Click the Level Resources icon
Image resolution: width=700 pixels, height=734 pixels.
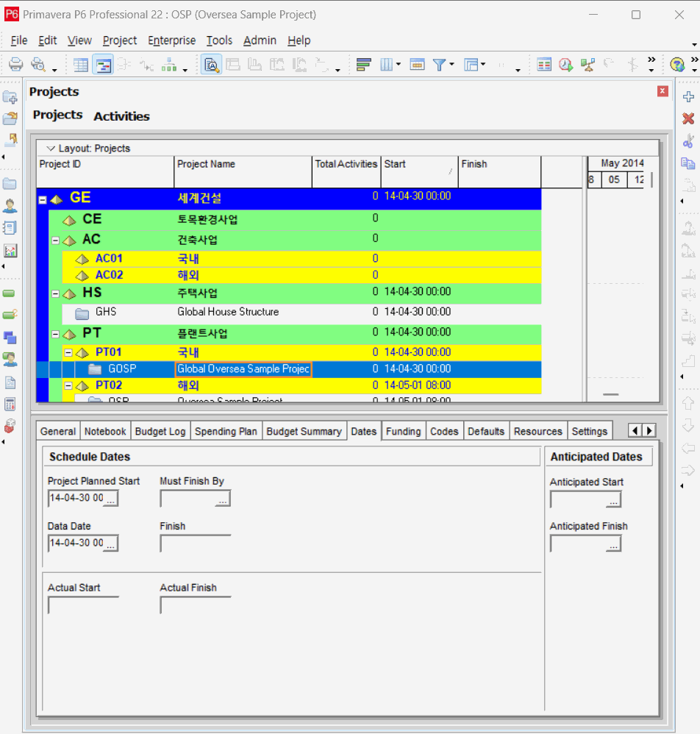[x=587, y=64]
